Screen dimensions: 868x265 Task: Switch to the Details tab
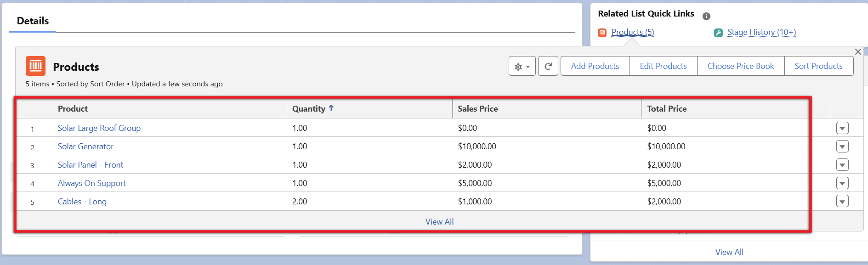pos(33,21)
